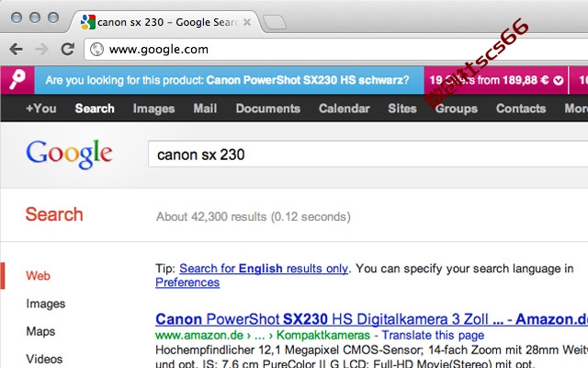
Task: Click the browser back arrow
Action: (17, 49)
